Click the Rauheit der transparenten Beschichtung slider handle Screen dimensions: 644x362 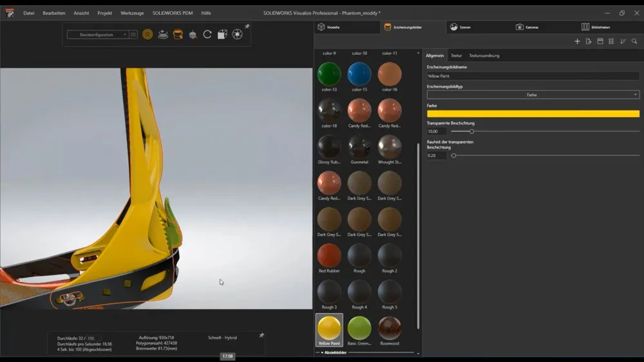453,156
